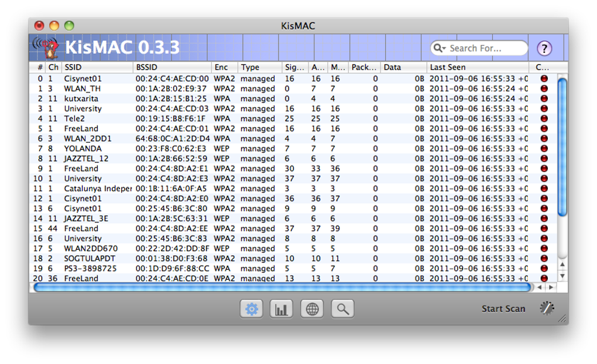Sort by the Pack... column header
Screen dimensions: 597x364
tap(365, 67)
